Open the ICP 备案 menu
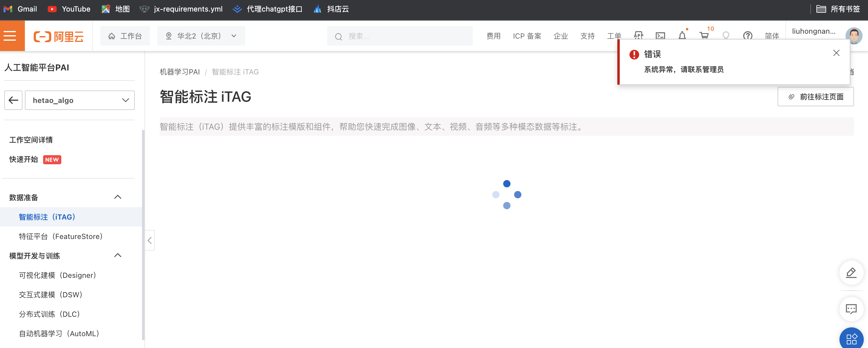The height and width of the screenshot is (348, 868). (527, 36)
